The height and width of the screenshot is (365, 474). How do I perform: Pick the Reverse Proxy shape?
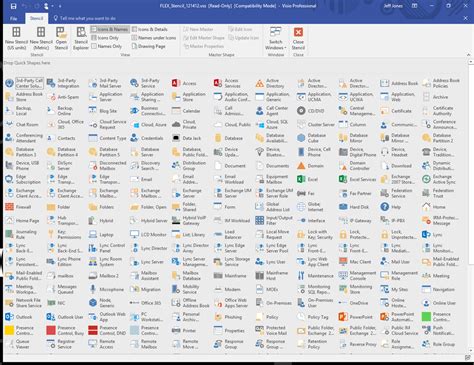(357, 344)
